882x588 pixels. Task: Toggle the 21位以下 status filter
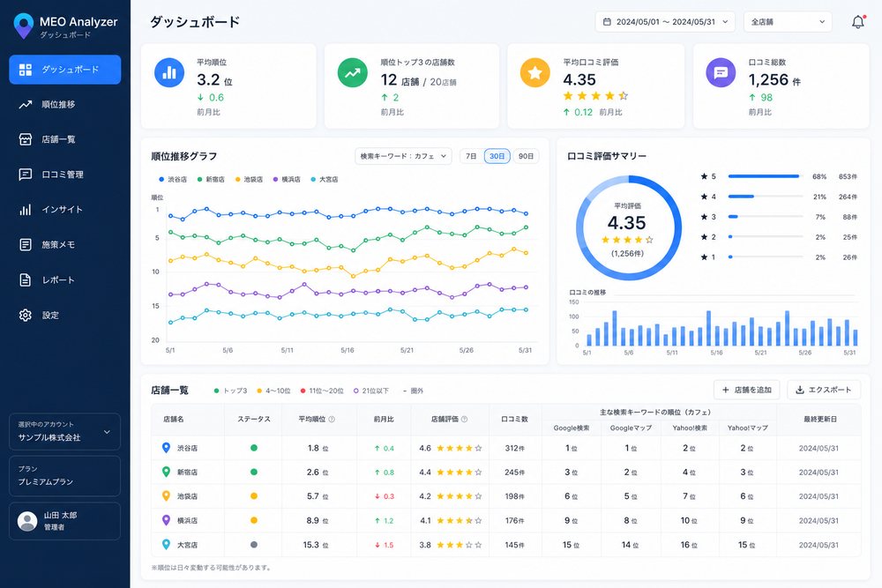click(370, 391)
